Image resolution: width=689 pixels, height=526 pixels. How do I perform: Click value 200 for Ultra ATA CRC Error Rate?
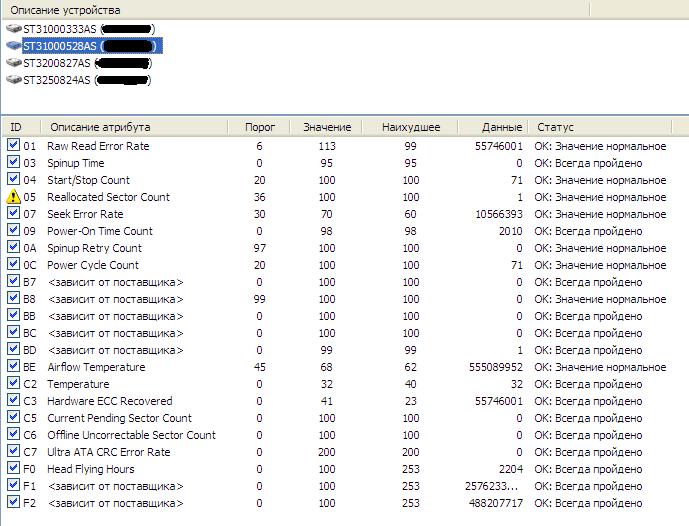(x=327, y=452)
